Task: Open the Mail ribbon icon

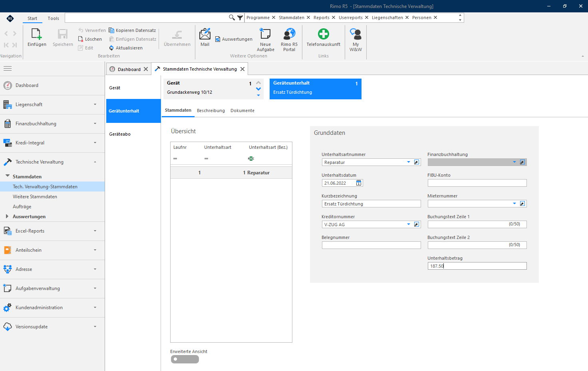Action: (x=205, y=34)
